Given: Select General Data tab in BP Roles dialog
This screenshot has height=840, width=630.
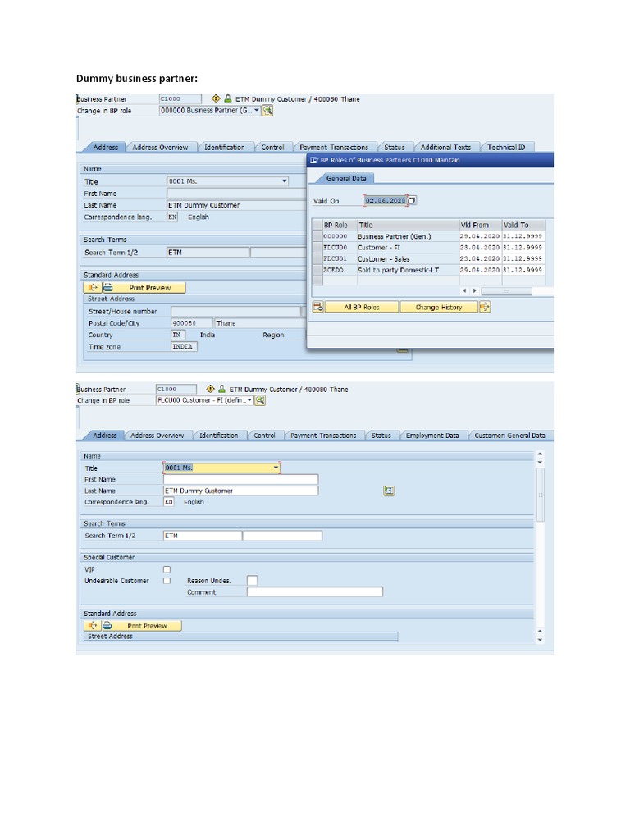Looking at the screenshot, I should pos(346,178).
